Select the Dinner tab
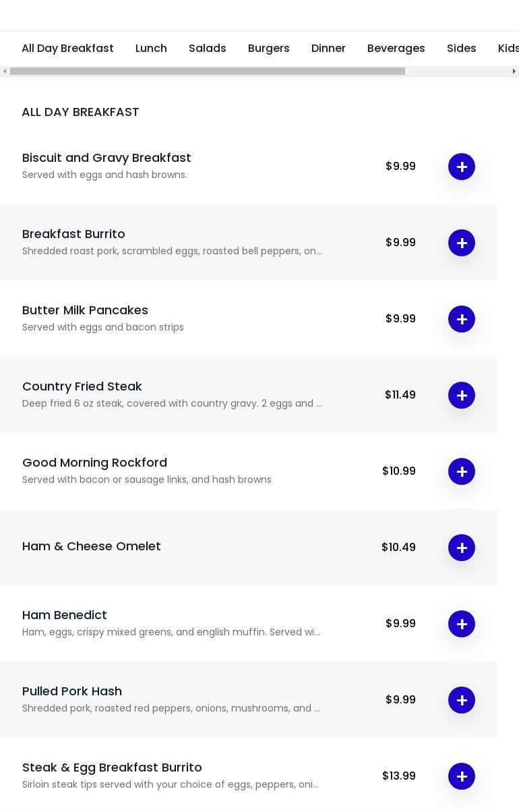 click(328, 49)
